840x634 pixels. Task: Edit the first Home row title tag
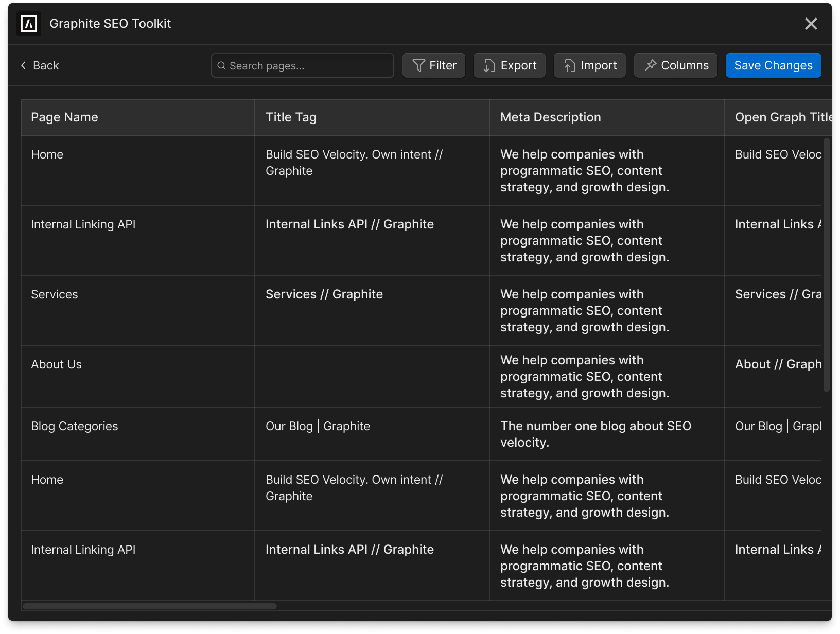(x=372, y=170)
